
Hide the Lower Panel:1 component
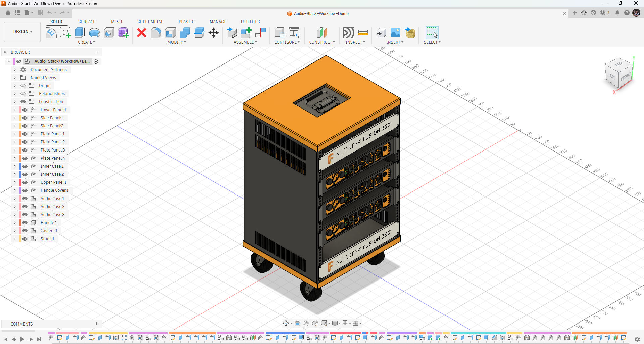(25, 110)
